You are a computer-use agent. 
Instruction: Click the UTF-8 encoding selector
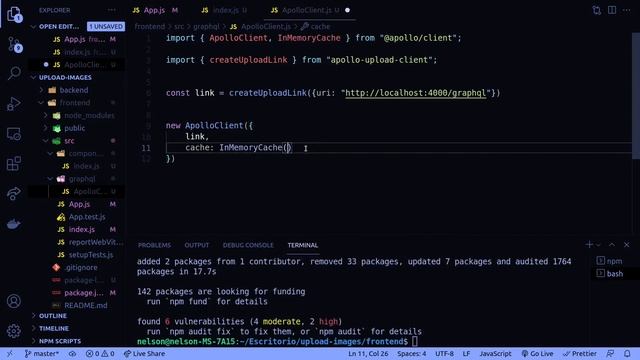tap(444, 353)
